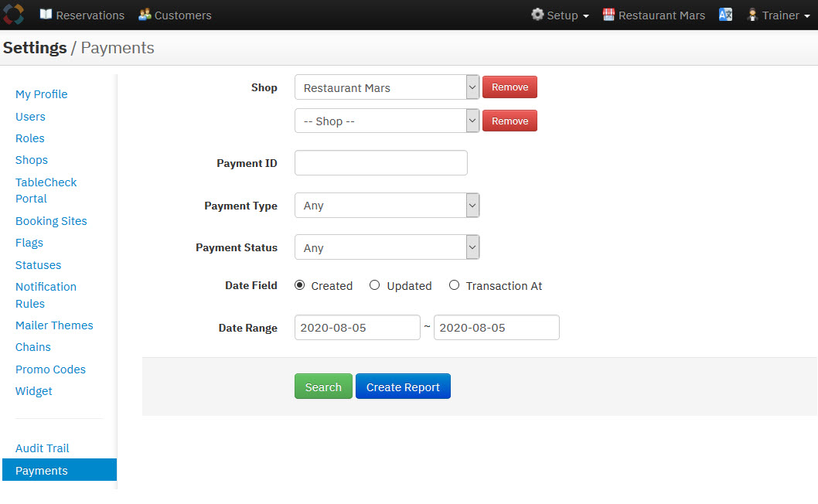Open Notification Rules settings

coord(46,295)
